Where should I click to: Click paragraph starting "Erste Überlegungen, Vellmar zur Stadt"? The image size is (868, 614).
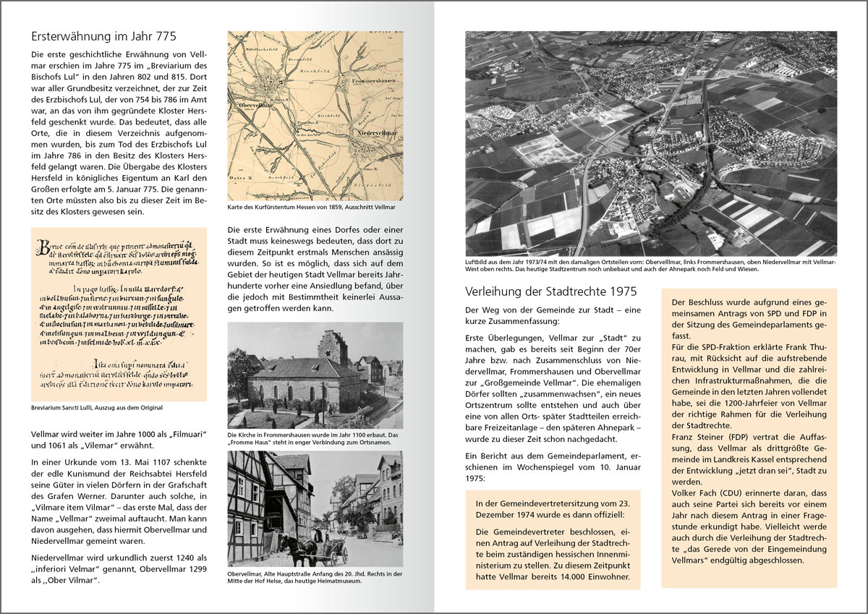click(x=553, y=389)
